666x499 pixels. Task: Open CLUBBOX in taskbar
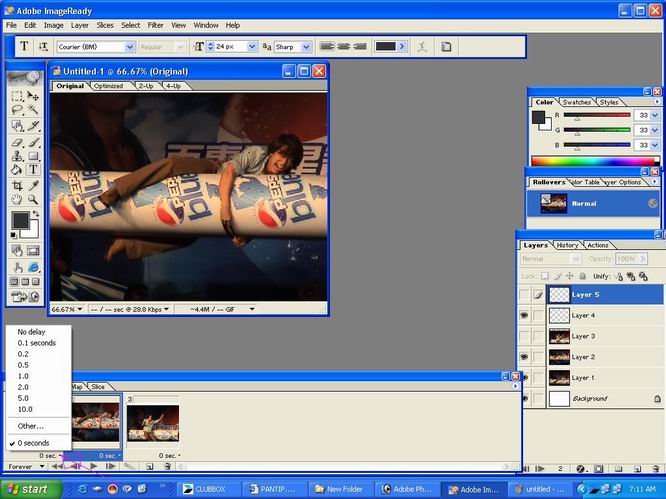(209, 489)
